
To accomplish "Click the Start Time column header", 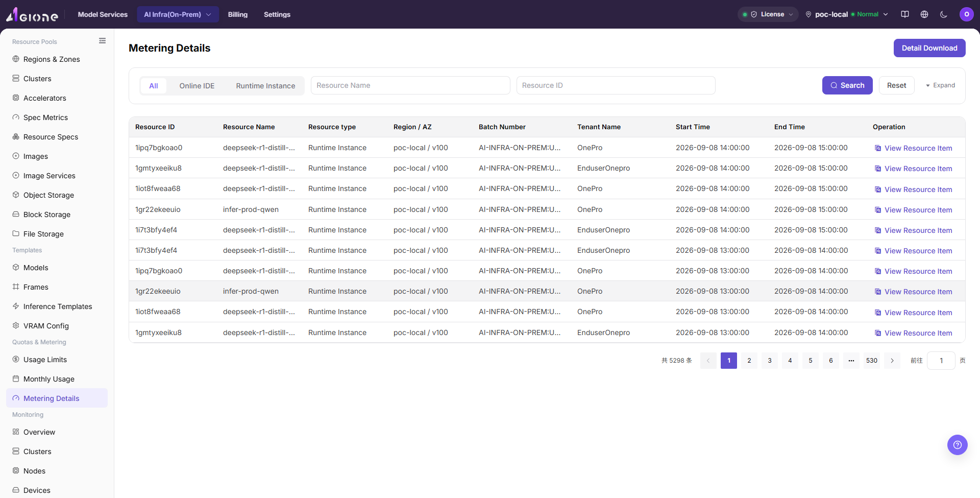I will coord(693,127).
